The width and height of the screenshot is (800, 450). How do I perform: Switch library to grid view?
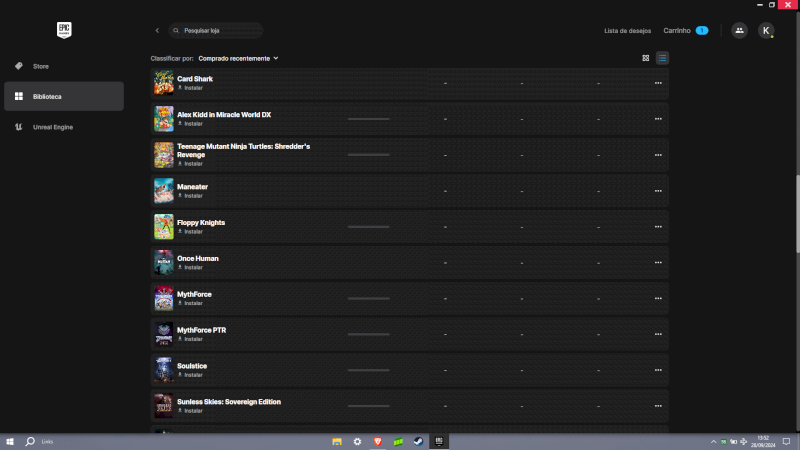point(645,58)
